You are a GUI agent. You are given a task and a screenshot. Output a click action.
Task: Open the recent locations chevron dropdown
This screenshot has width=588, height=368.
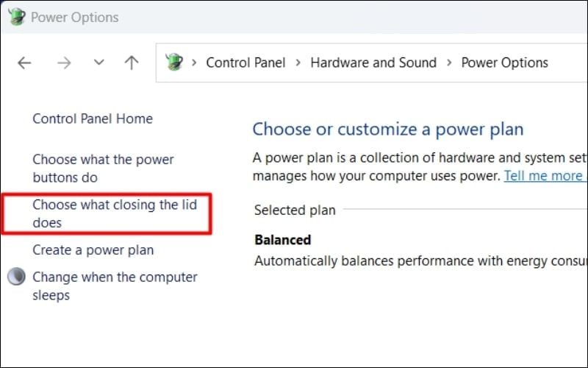point(99,63)
